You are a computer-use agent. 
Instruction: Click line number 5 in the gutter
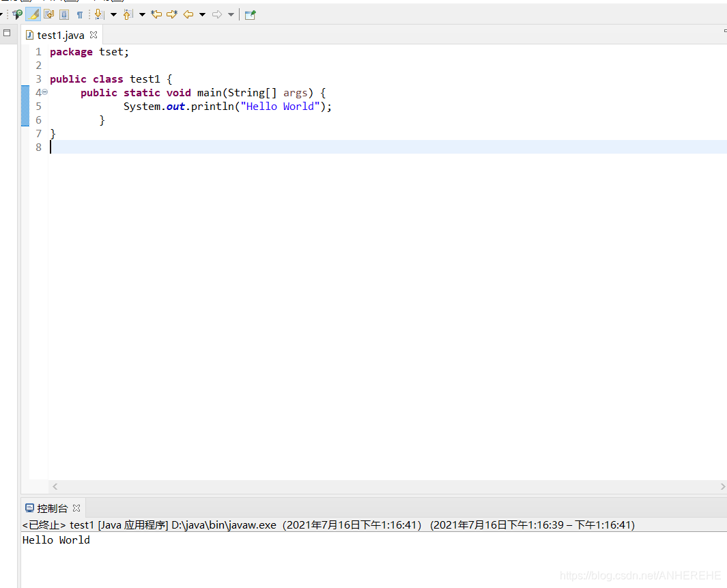[x=38, y=106]
